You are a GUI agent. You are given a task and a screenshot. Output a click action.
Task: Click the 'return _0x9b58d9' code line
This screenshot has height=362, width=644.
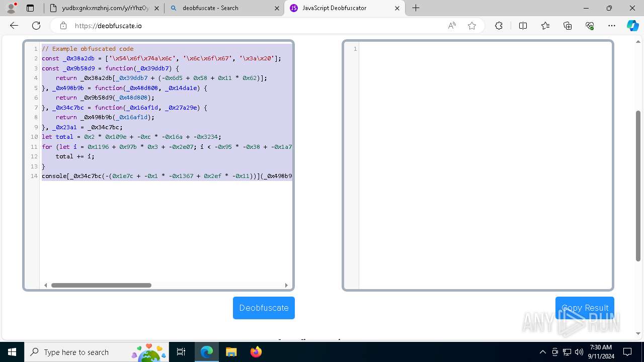pyautogui.click(x=105, y=98)
